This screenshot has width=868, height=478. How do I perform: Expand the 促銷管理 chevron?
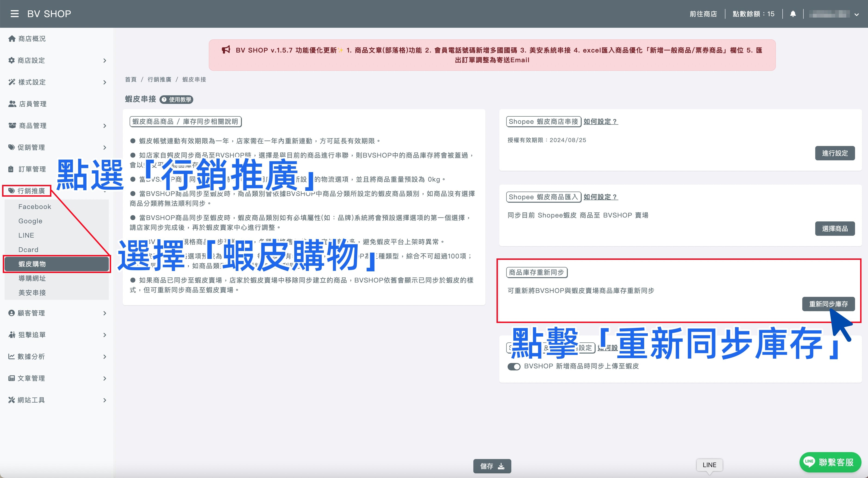[104, 148]
